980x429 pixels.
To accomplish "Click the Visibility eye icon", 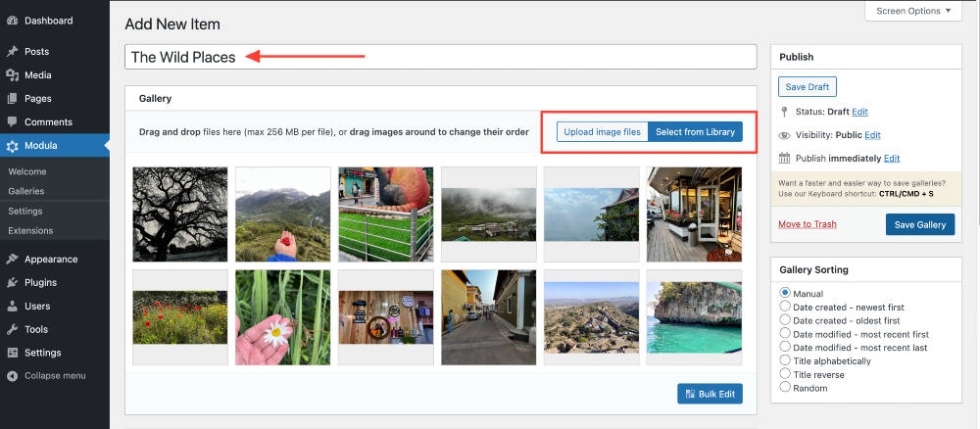I will [x=784, y=135].
